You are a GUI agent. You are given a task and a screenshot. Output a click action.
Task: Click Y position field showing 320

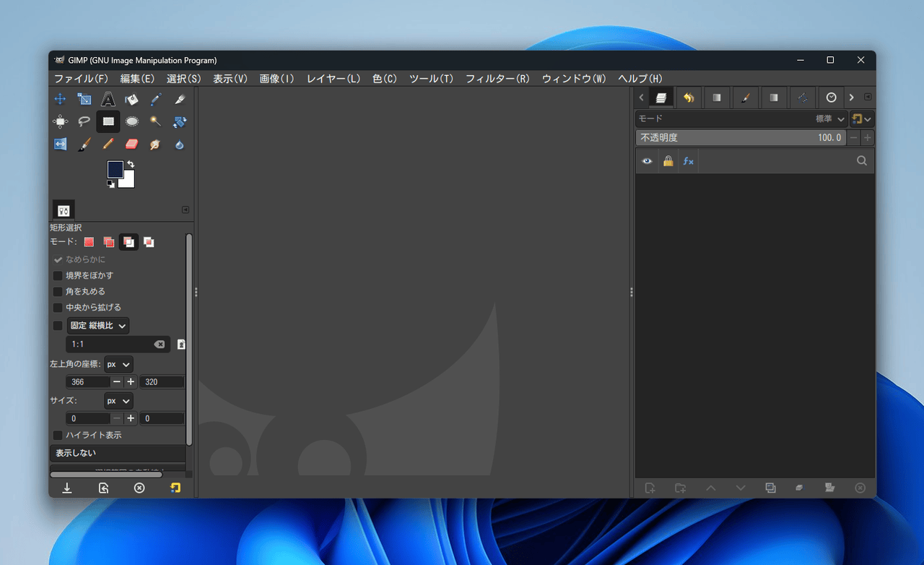tap(162, 381)
